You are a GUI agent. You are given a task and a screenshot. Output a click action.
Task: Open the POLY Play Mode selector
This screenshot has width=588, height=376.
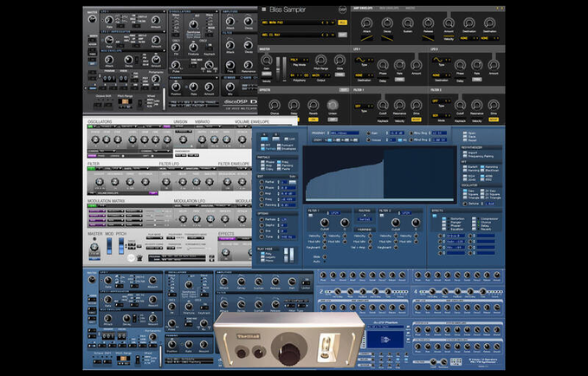(x=300, y=60)
